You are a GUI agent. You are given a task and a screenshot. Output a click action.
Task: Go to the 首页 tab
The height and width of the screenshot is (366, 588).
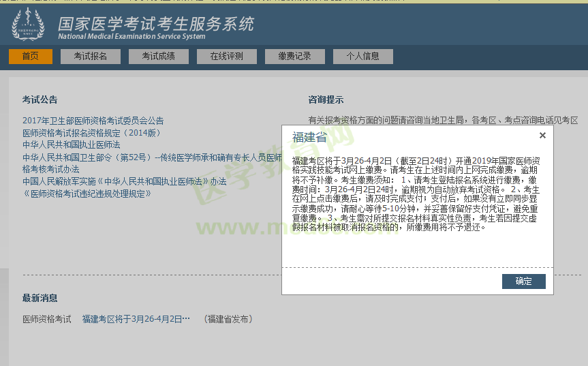(31, 57)
